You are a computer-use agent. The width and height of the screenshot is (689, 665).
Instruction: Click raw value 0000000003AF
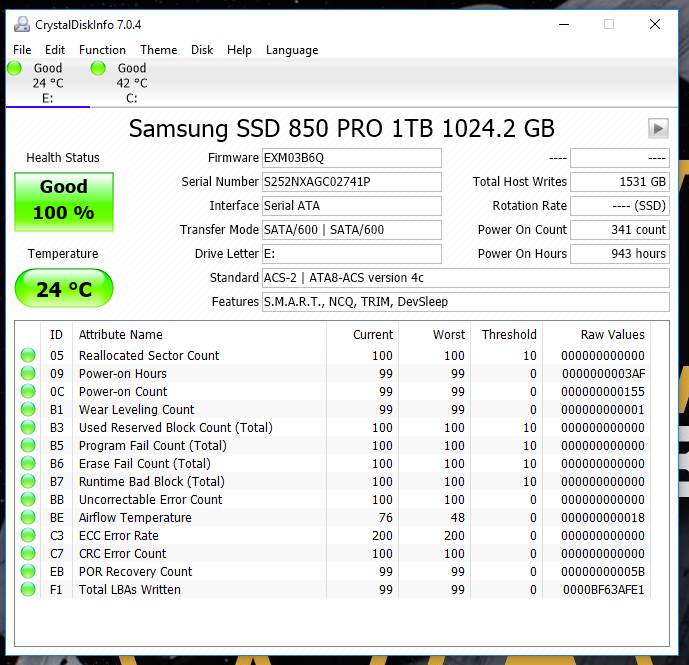603,373
